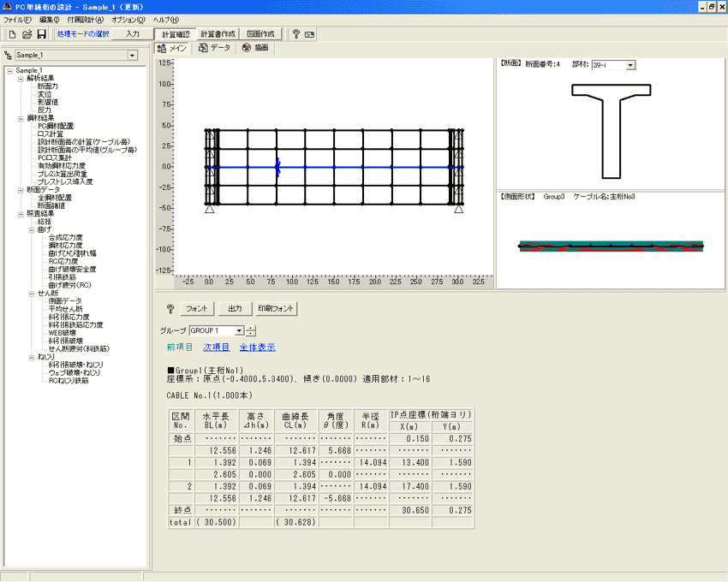Click the Open folder icon
Viewport: 728px width, 582px height.
pos(27,34)
